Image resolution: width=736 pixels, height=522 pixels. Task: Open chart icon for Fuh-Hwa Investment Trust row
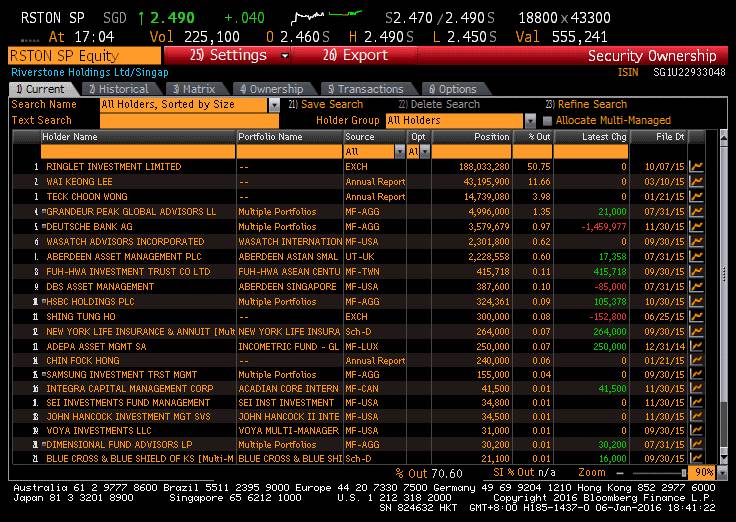pos(696,272)
